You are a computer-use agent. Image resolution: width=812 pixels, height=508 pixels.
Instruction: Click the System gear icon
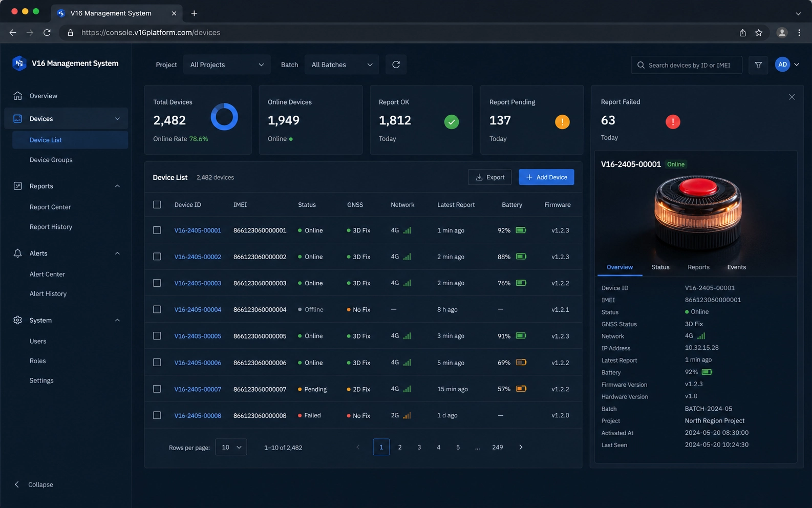coord(17,320)
